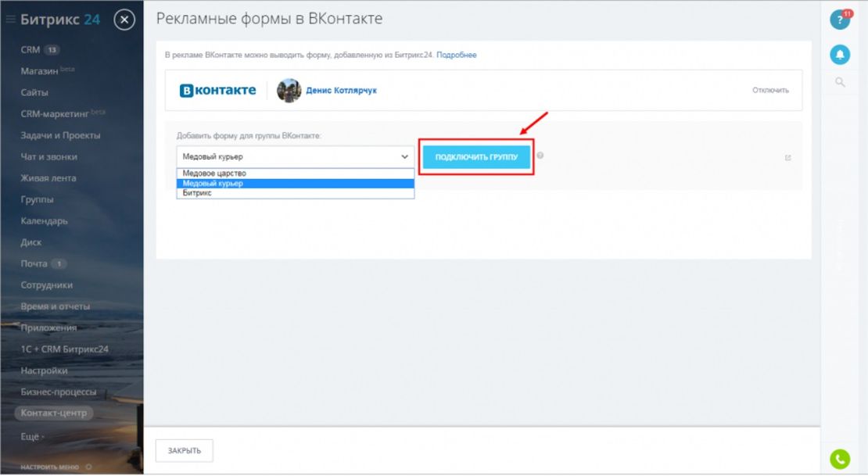
Task: Click the small hint icon beside connect button
Action: [540, 156]
